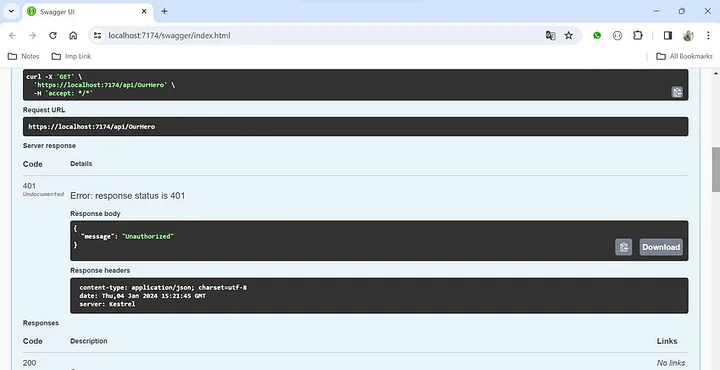
Task: Click the address bar URL
Action: [x=169, y=35]
